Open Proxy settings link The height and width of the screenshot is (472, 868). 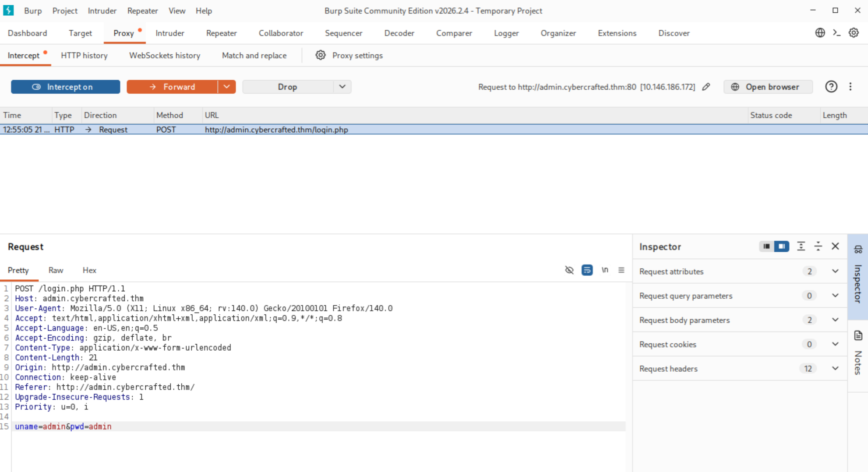point(357,56)
